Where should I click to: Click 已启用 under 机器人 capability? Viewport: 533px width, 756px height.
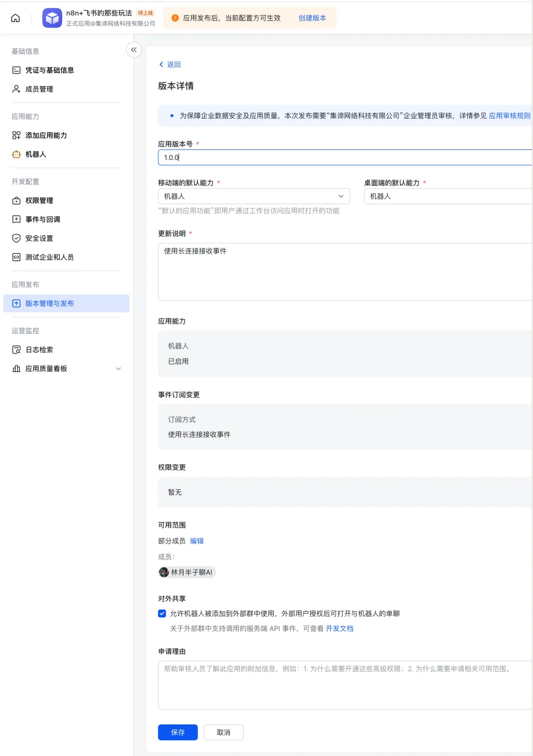(x=178, y=361)
